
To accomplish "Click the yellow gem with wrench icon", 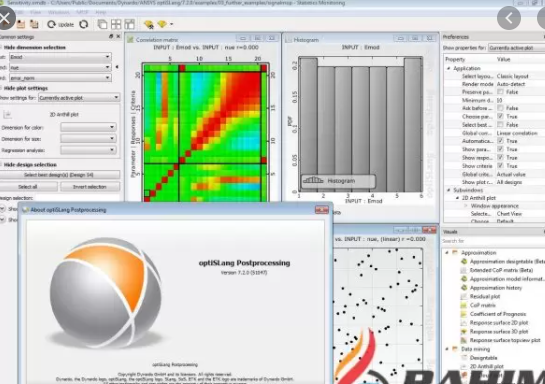I will click(149, 24).
